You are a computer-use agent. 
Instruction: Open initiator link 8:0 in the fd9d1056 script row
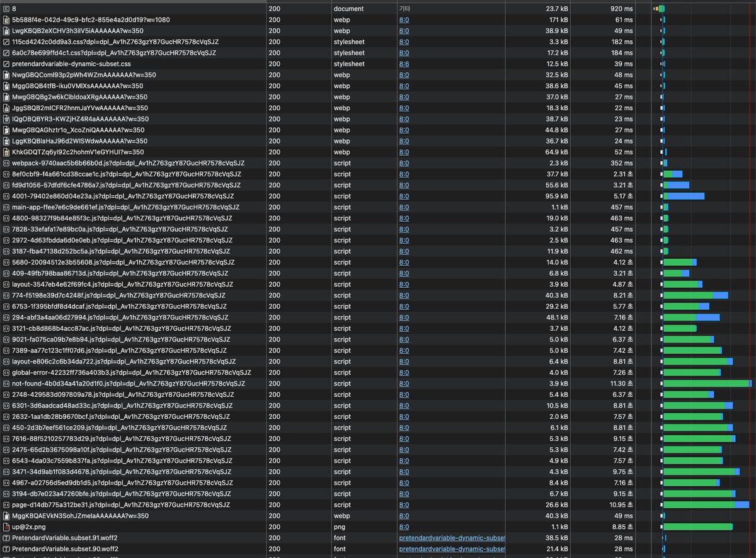pos(404,185)
